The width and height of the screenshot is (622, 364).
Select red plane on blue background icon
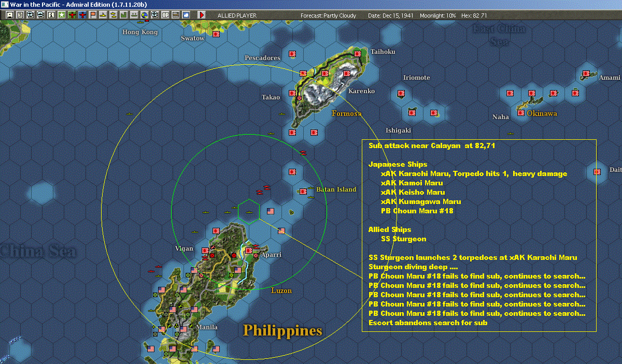tap(83, 15)
